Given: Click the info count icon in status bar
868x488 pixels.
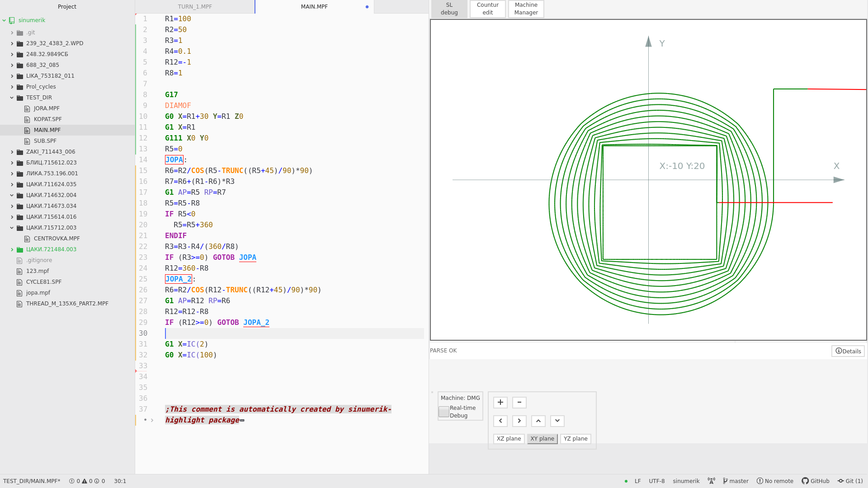Looking at the screenshot, I should [97, 481].
